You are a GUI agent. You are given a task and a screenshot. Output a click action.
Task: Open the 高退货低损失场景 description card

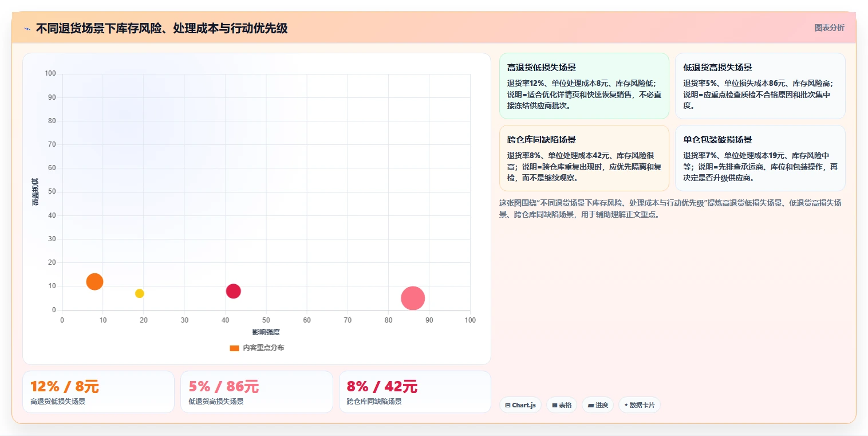[584, 86]
